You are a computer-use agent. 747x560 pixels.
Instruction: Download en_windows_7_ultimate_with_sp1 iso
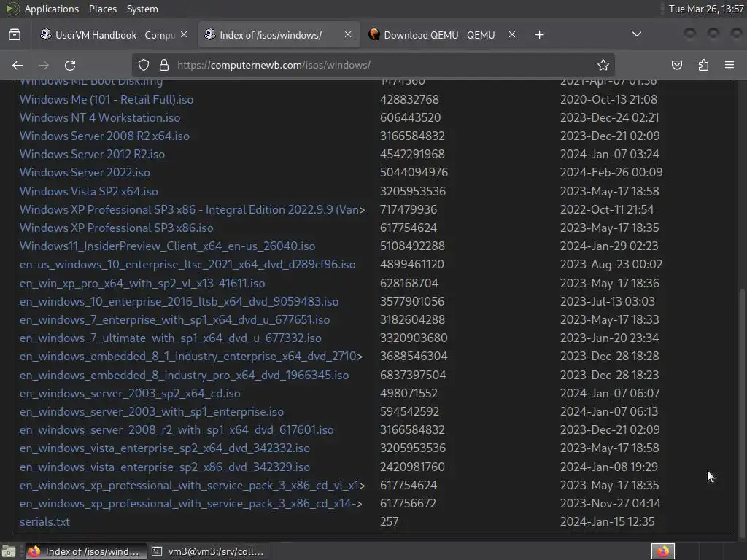(171, 338)
